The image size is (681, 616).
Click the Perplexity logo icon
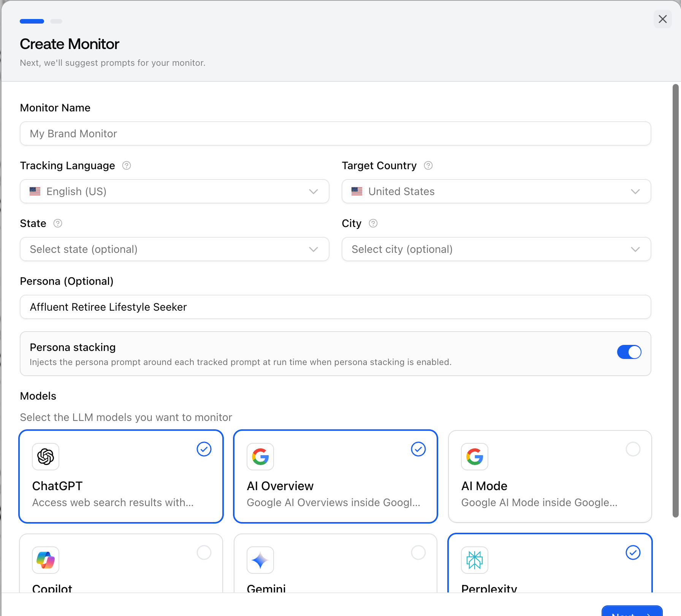(x=475, y=560)
